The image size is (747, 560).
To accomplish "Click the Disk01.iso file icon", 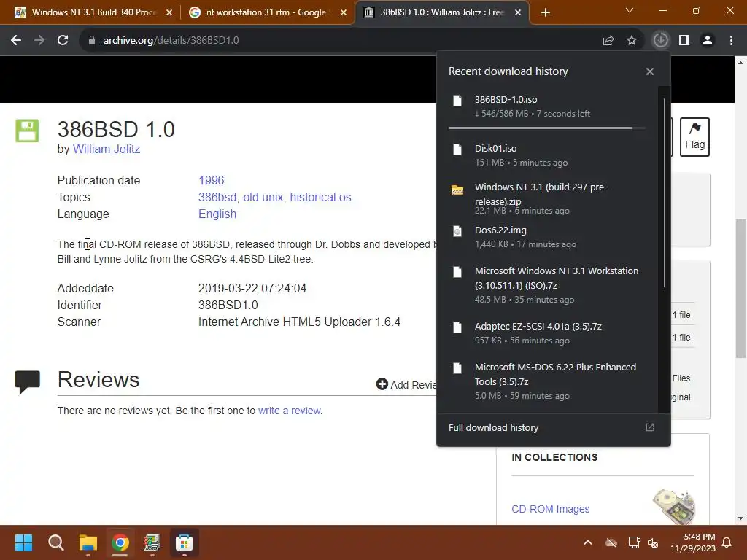I will click(457, 149).
